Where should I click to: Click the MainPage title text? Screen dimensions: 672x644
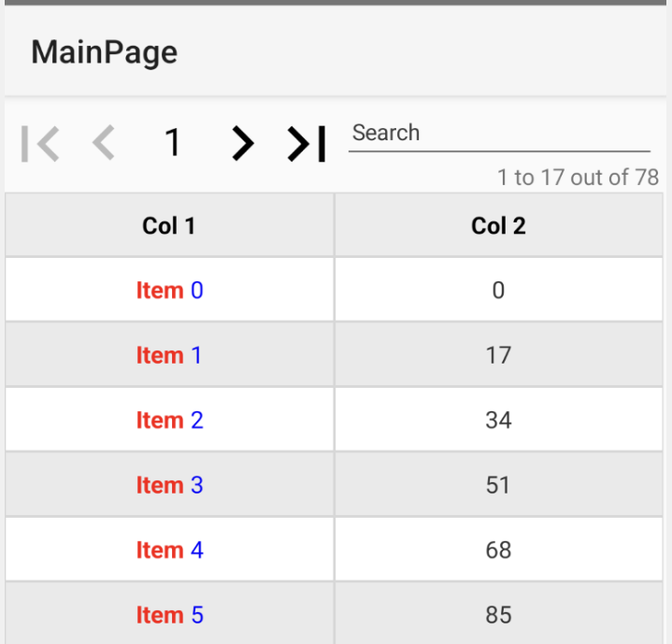[104, 52]
